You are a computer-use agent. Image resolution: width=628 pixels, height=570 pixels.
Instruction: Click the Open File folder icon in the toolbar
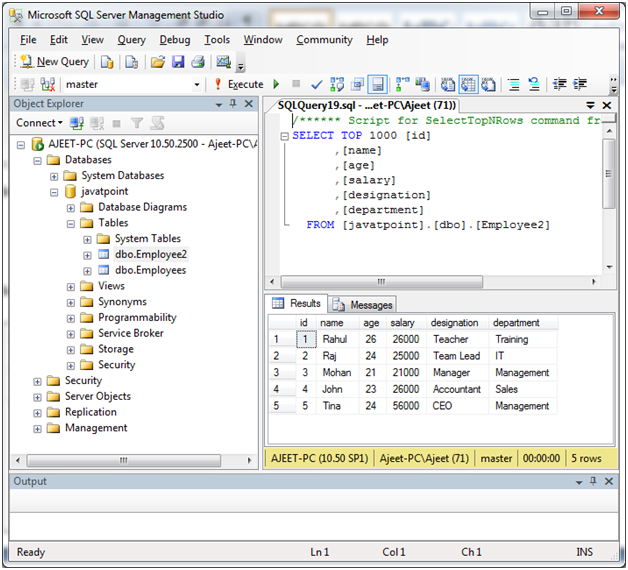point(158,62)
